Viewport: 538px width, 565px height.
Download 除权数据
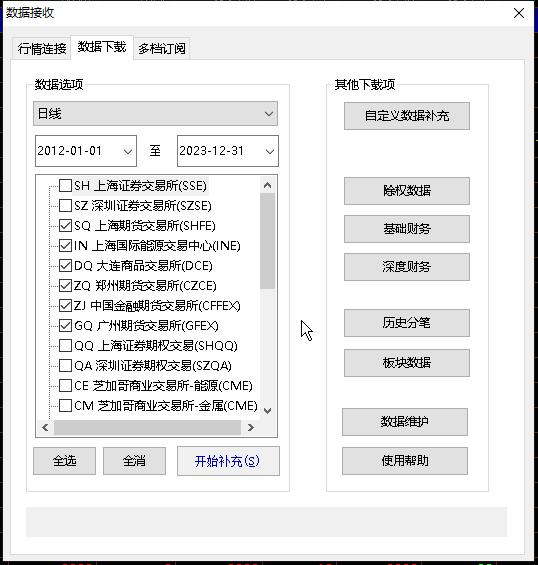[407, 191]
